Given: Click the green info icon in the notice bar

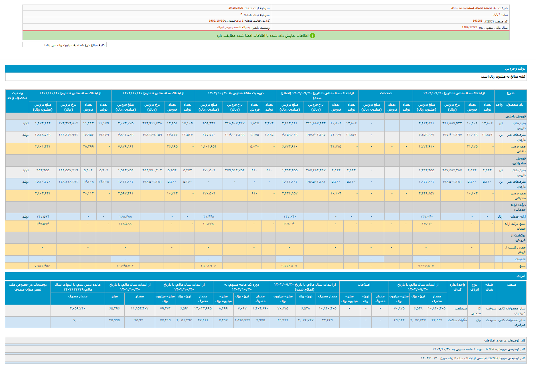Looking at the screenshot, I should (x=312, y=36).
